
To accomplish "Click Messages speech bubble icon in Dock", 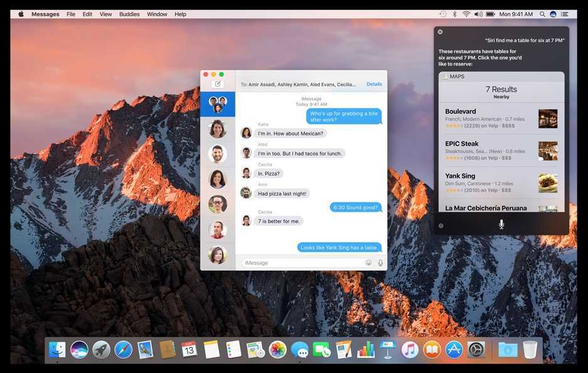I will tap(299, 350).
